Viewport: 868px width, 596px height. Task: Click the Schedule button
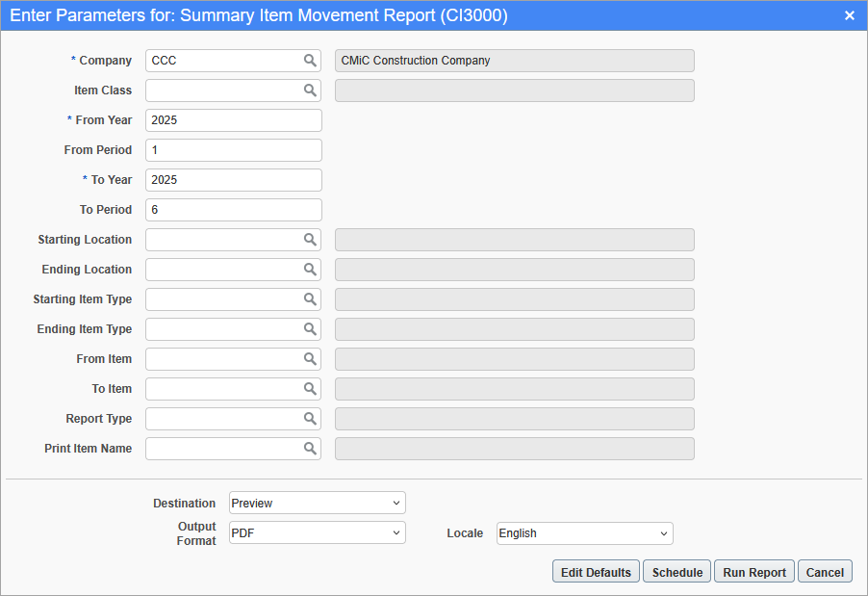tap(677, 571)
